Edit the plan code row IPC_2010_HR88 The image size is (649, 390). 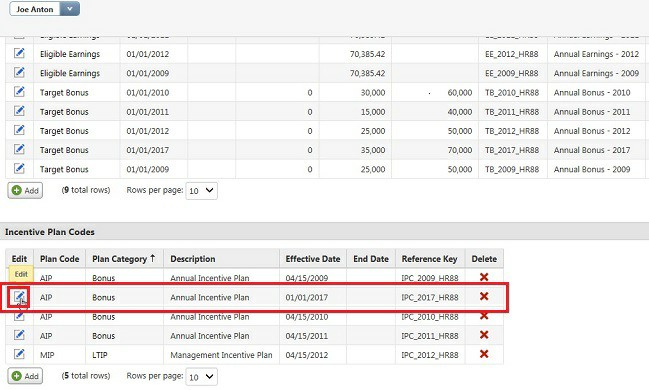19,317
